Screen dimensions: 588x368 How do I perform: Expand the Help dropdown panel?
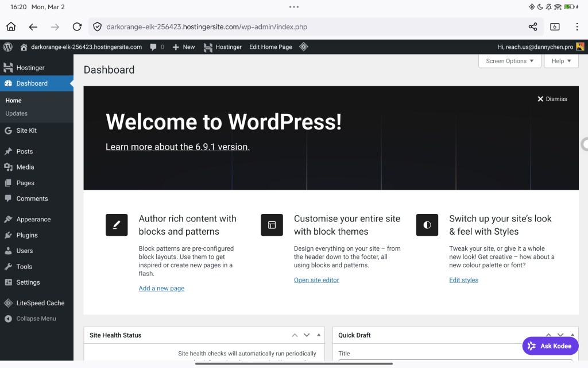(x=560, y=61)
